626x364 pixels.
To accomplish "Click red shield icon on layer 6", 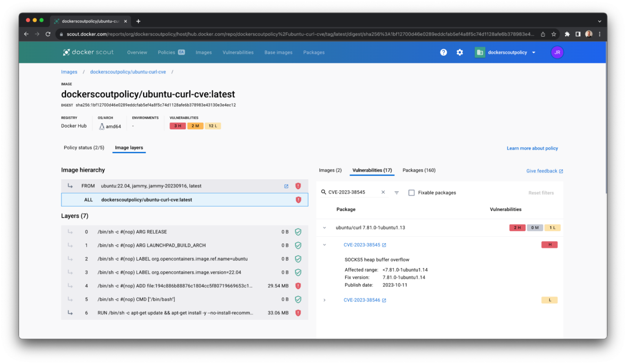I will (298, 313).
